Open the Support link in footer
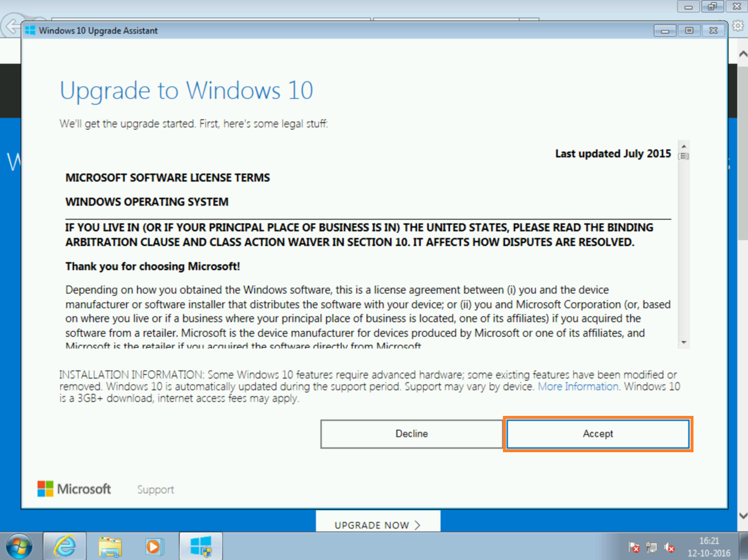Viewport: 748px width, 560px height. (x=155, y=490)
